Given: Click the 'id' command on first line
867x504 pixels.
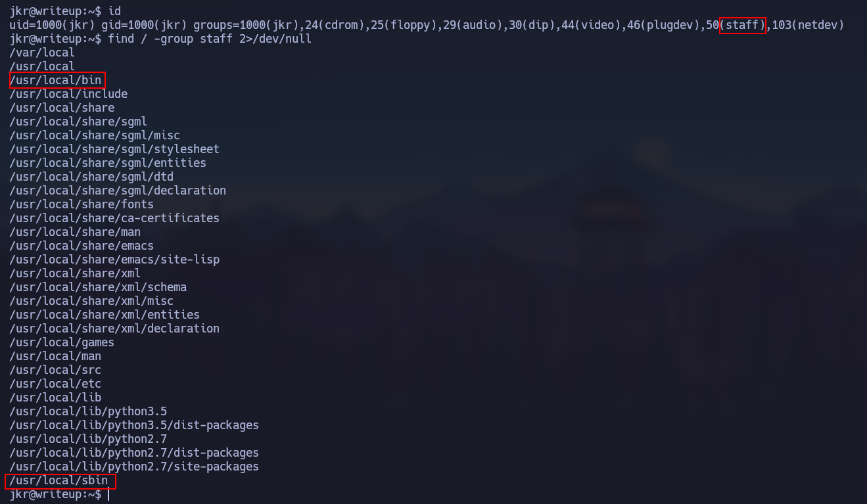Looking at the screenshot, I should click(x=114, y=11).
